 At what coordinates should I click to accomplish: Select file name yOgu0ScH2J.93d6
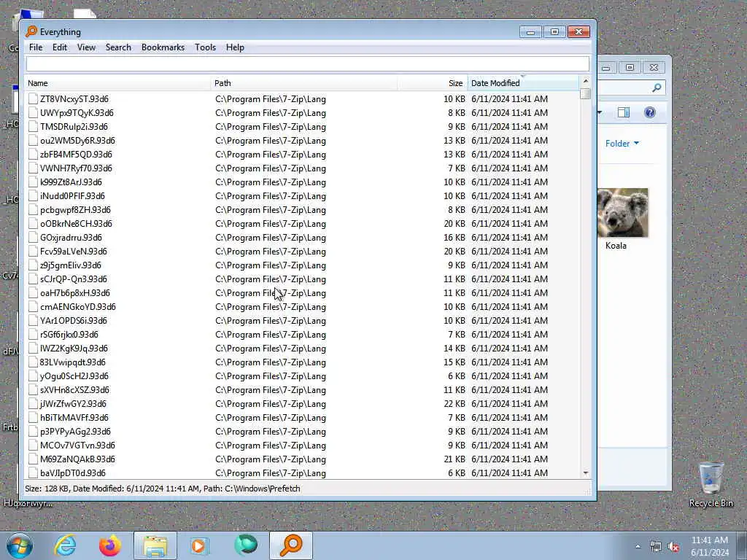74,376
